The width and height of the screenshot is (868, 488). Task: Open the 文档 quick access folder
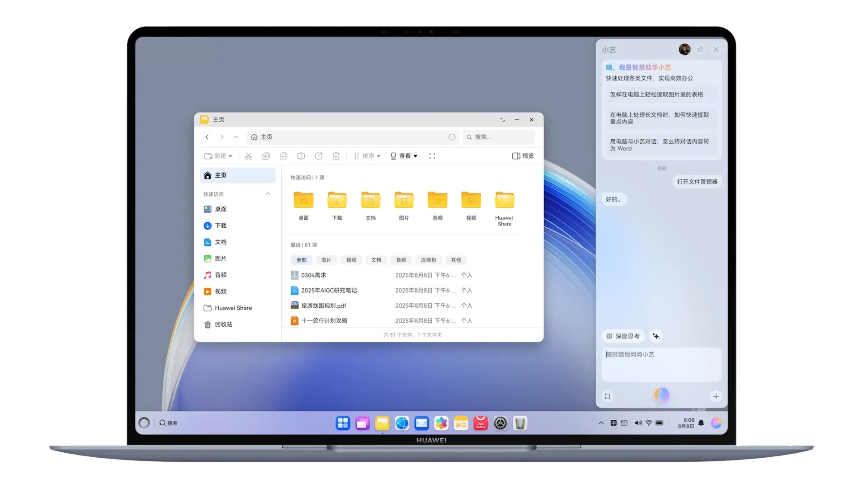[371, 206]
